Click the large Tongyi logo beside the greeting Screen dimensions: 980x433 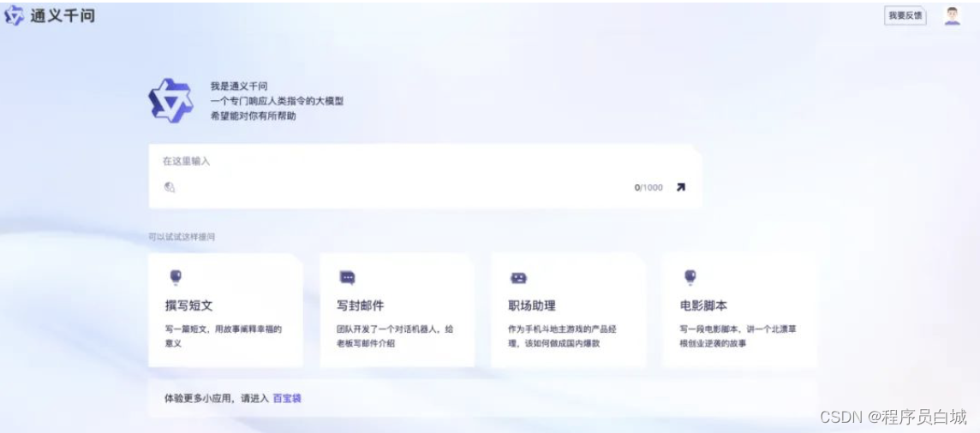coord(170,100)
